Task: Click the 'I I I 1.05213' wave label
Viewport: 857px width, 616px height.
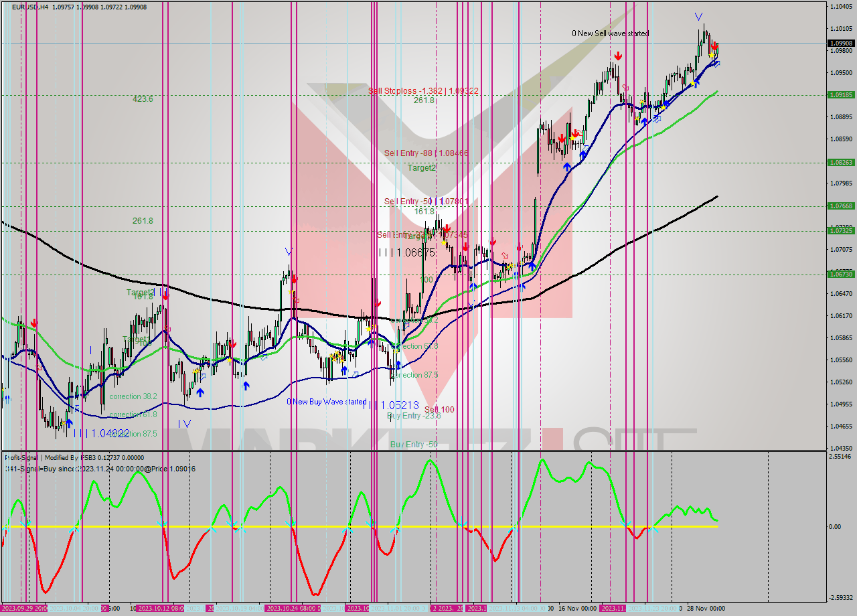Action: pyautogui.click(x=391, y=405)
